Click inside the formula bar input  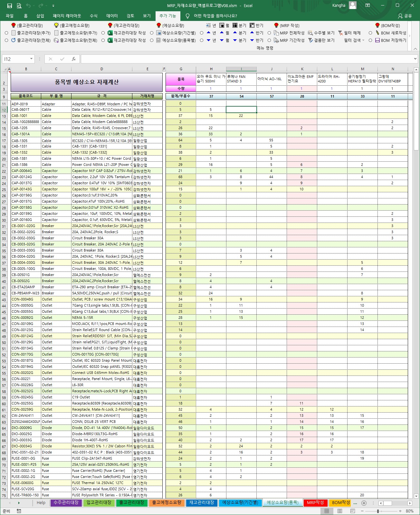point(247,59)
